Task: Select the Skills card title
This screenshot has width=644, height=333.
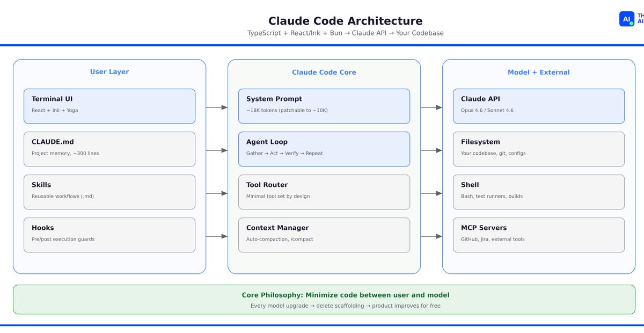Action: click(x=41, y=185)
